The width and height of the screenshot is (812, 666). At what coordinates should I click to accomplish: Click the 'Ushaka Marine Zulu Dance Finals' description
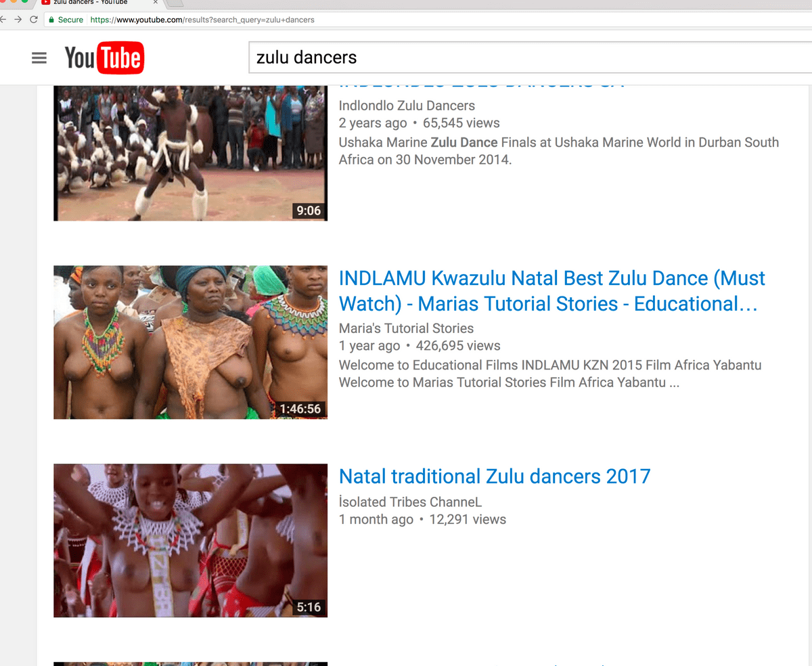pyautogui.click(x=559, y=151)
